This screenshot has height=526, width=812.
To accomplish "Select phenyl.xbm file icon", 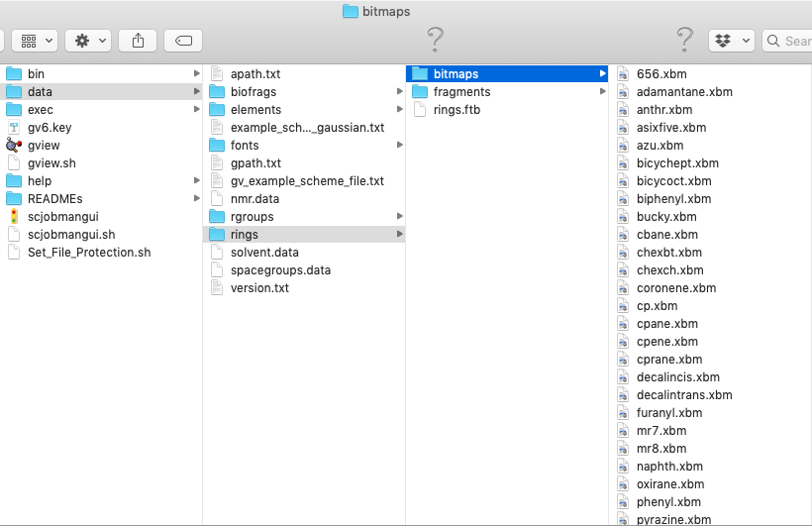I will (623, 502).
